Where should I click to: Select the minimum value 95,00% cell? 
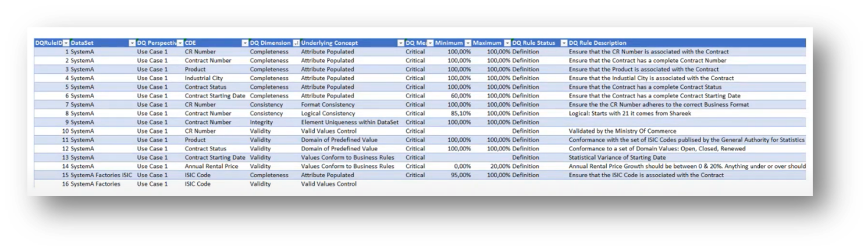pyautogui.click(x=460, y=175)
